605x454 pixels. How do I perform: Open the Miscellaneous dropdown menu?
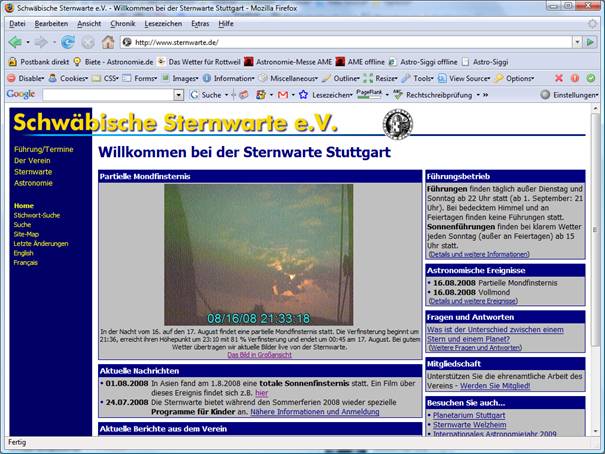(x=288, y=78)
